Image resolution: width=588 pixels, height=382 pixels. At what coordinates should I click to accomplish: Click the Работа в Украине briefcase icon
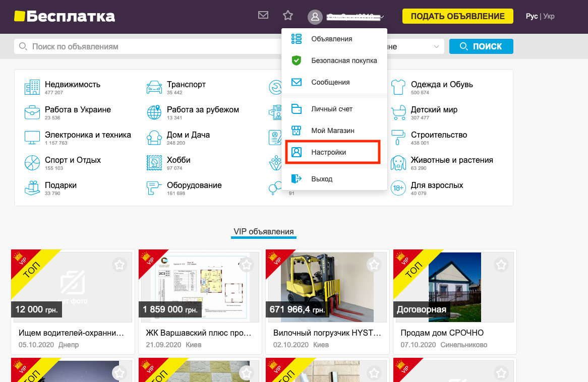coord(32,112)
